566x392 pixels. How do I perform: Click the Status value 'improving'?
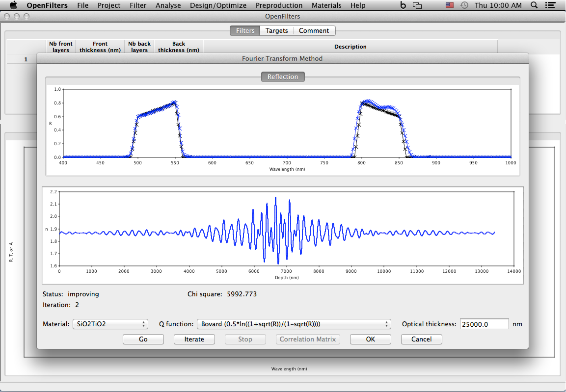pyautogui.click(x=83, y=294)
